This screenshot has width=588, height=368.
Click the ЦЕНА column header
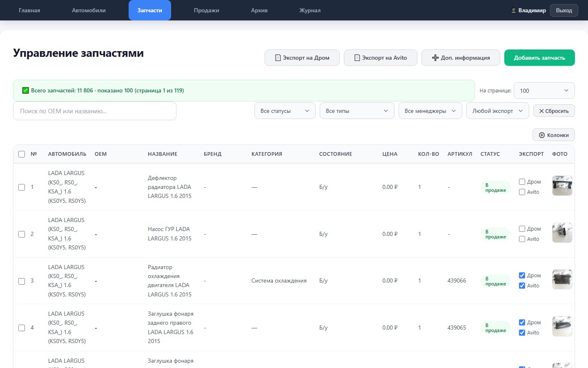(390, 154)
